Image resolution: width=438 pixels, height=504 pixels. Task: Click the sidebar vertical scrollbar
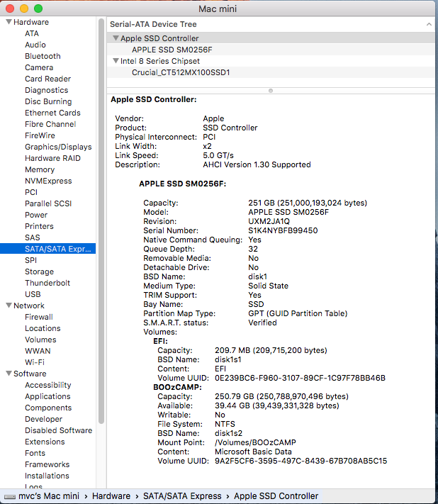tap(101, 221)
